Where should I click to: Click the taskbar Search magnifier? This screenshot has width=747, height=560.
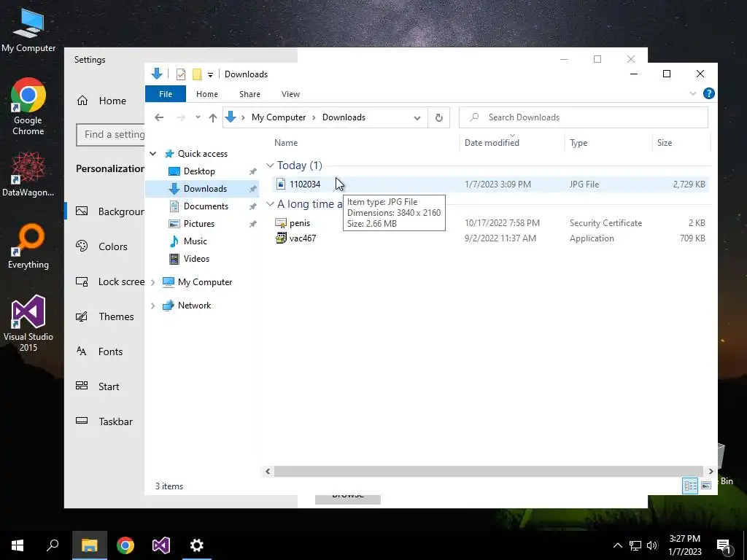coord(53,545)
